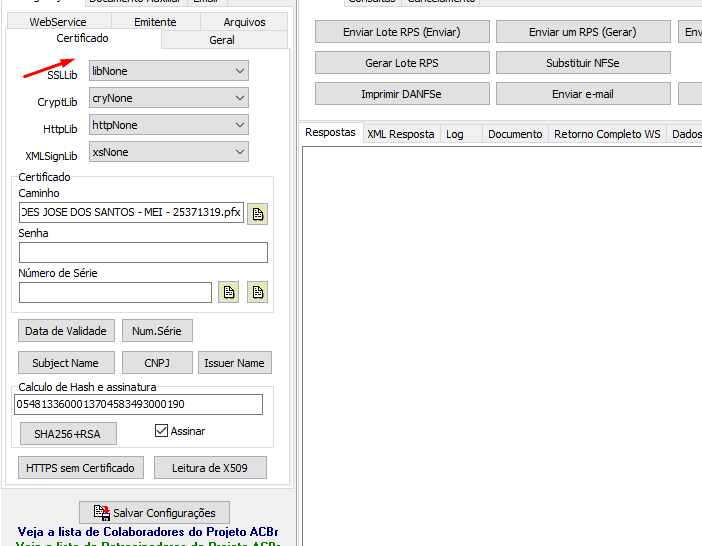The height and width of the screenshot is (546, 702).
Task: Click the Subject Name button
Action: pyautogui.click(x=66, y=363)
